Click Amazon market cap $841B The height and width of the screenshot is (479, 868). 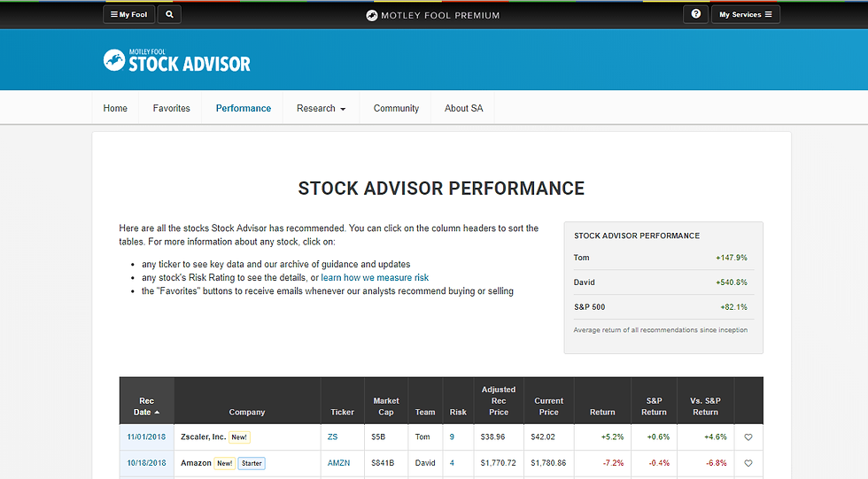(383, 463)
